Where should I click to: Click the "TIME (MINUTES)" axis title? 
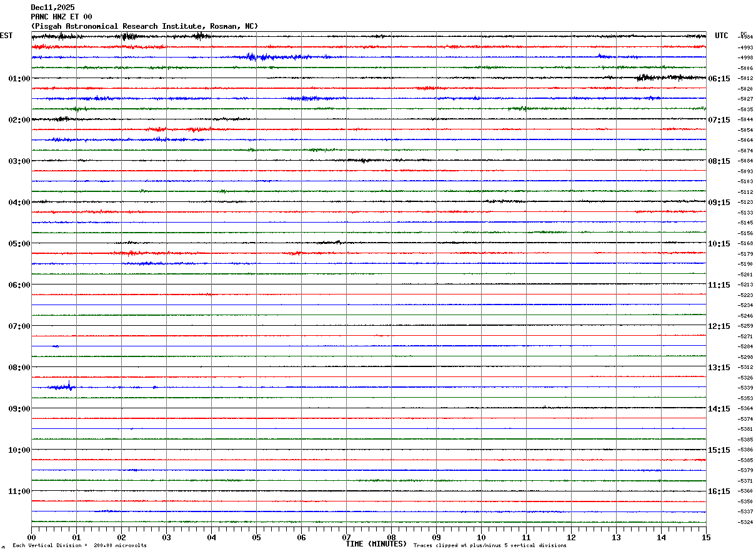click(376, 544)
